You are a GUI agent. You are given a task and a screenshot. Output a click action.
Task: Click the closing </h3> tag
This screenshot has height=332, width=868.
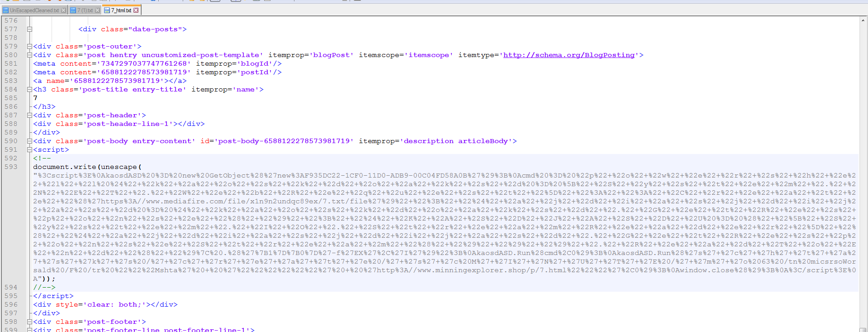[44, 106]
